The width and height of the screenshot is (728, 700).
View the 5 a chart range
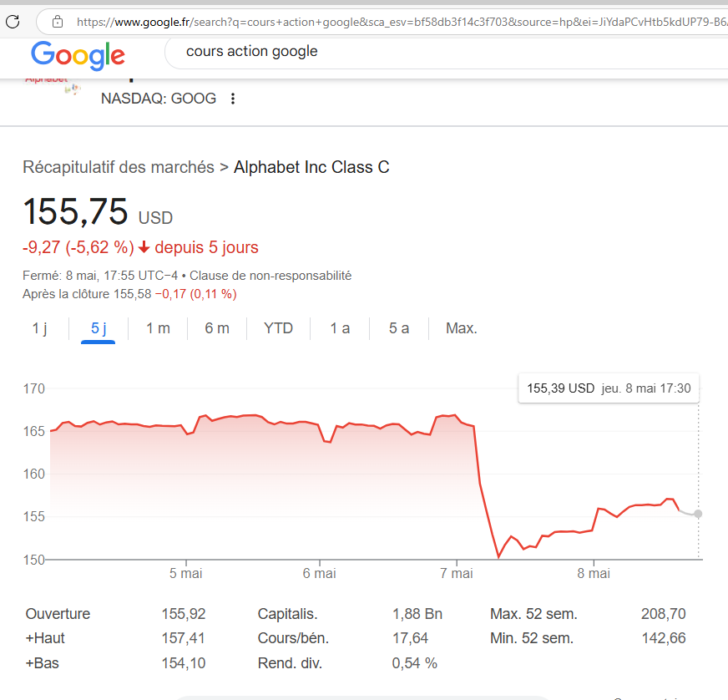coord(399,328)
